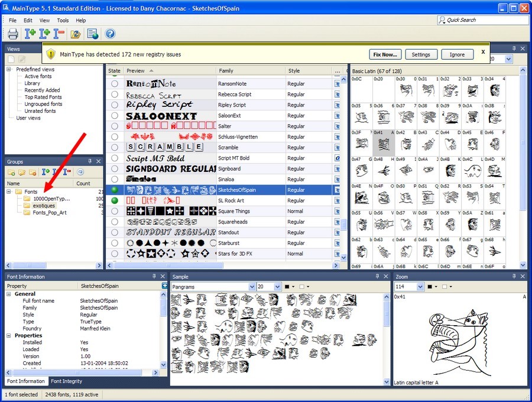Open the Help menu
Image resolution: width=532 pixels, height=402 pixels.
coord(81,20)
